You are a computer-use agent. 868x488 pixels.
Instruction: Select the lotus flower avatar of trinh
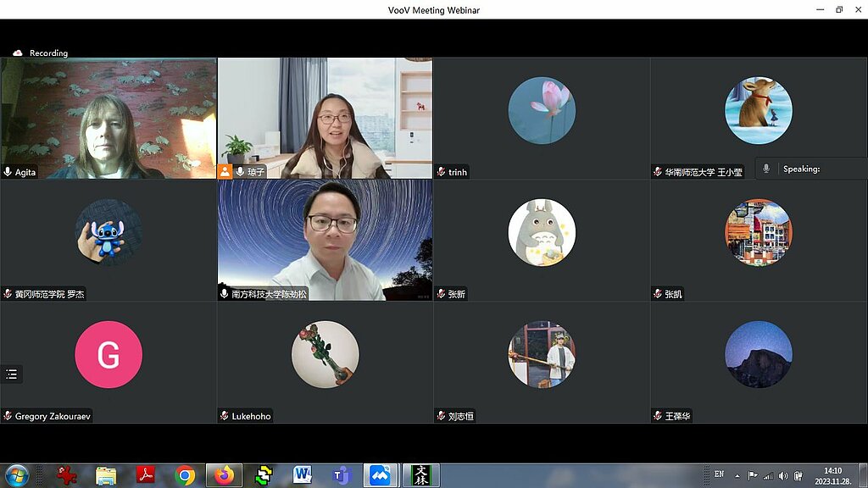pyautogui.click(x=542, y=110)
